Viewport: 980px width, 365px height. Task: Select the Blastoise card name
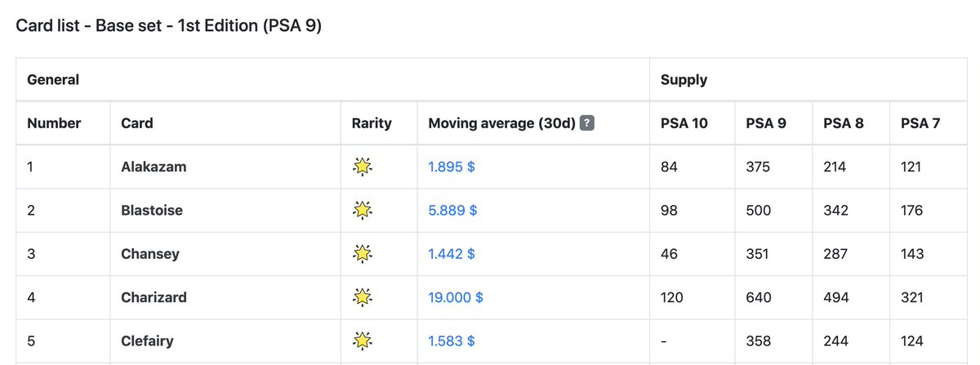(x=152, y=210)
